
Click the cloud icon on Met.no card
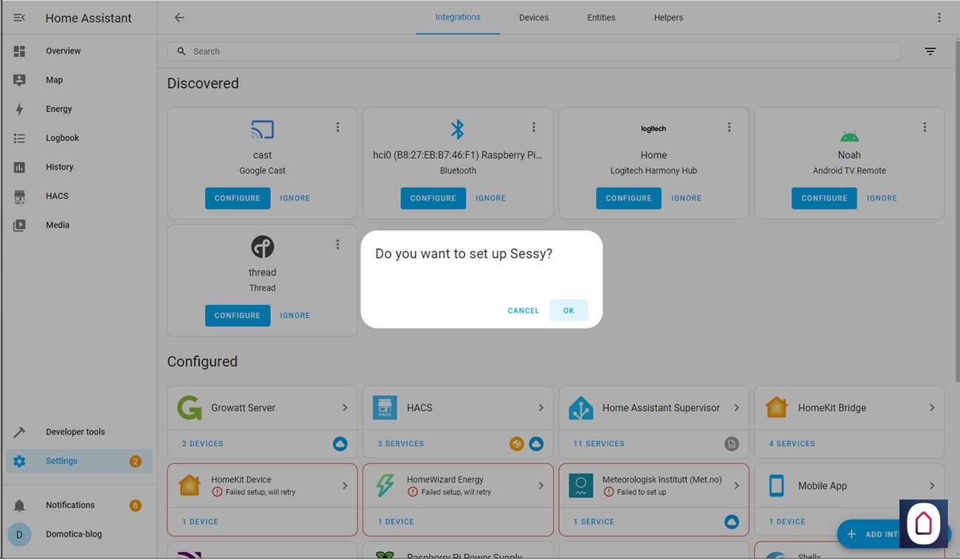click(731, 522)
